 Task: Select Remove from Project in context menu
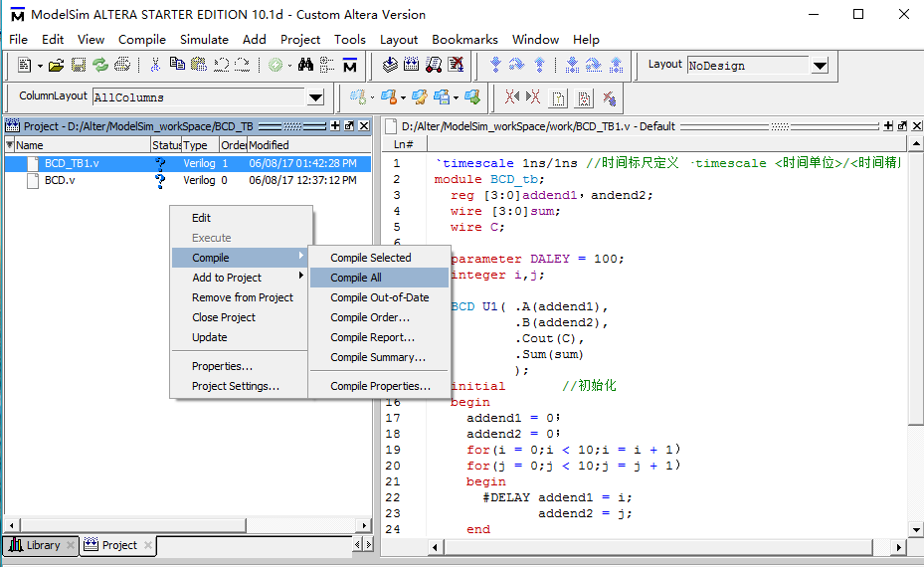point(240,297)
